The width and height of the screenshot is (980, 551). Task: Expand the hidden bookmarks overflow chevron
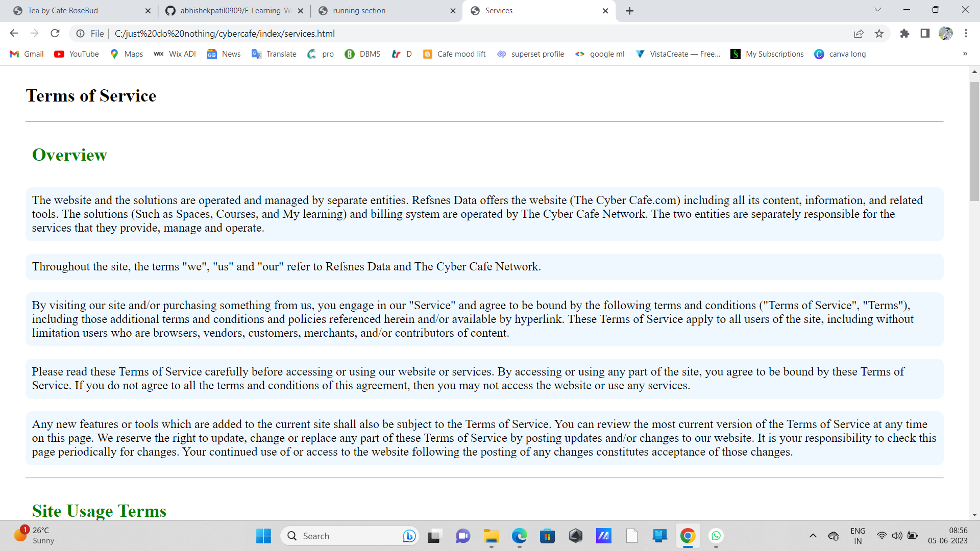[965, 54]
